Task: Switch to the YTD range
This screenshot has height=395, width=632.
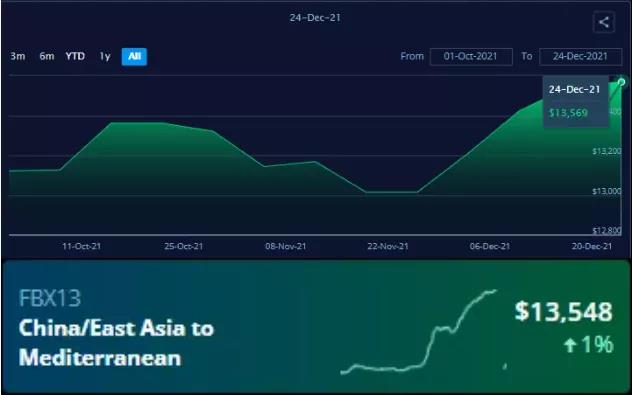Action: 75,56
